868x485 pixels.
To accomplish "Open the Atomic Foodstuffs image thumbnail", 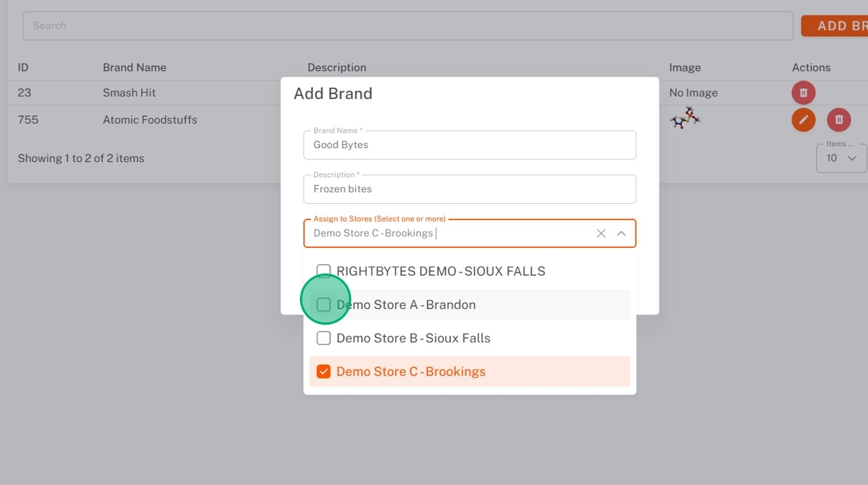I will [x=685, y=119].
